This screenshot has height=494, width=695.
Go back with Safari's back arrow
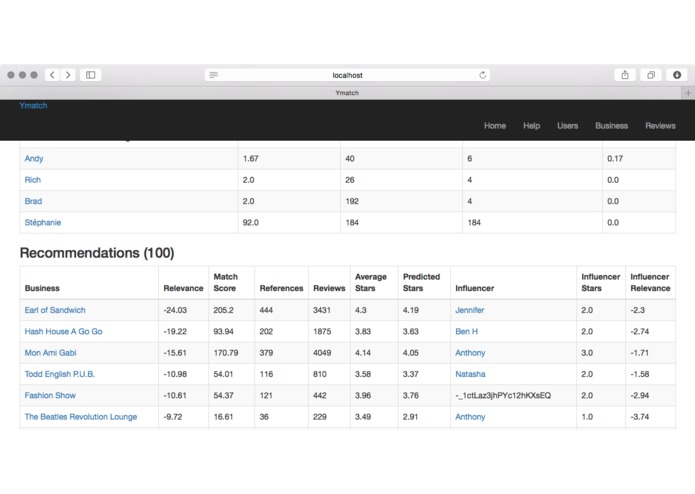[52, 75]
